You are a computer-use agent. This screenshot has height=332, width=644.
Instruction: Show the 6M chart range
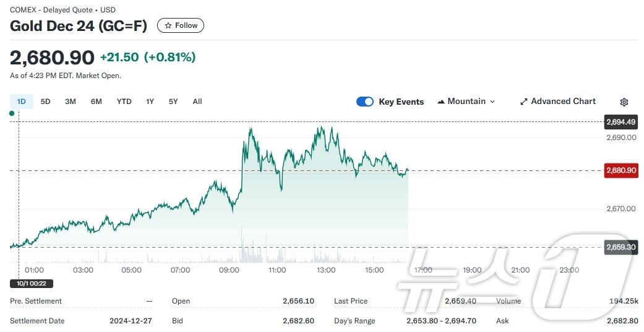point(96,102)
